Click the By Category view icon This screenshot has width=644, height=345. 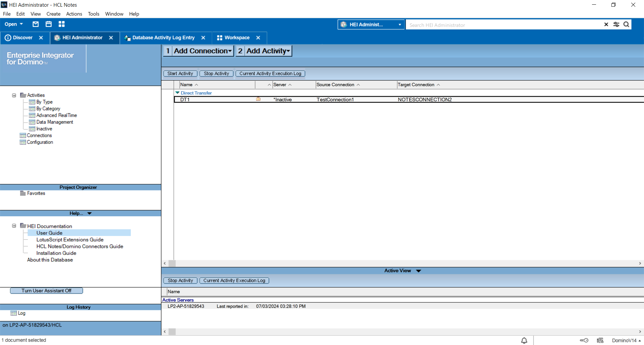(32, 109)
